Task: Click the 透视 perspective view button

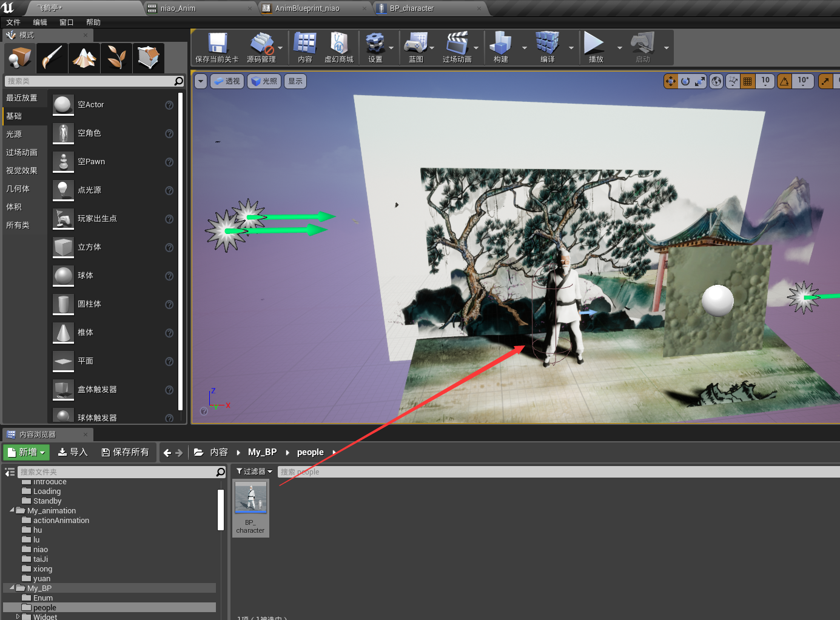Action: coord(227,81)
